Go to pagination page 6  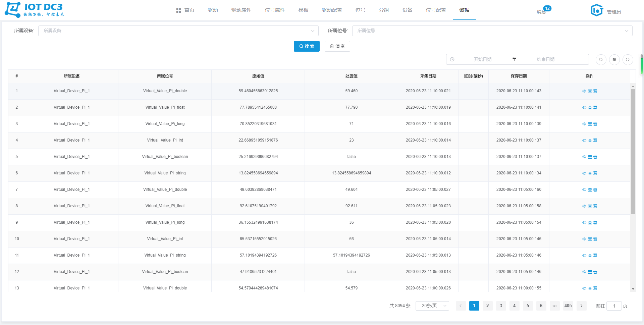(x=541, y=306)
